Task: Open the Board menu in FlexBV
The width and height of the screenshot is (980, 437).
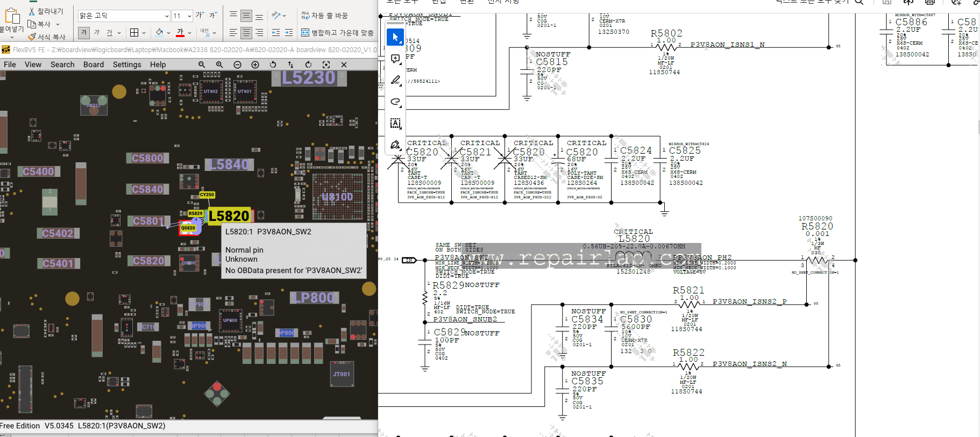Action: coord(94,65)
